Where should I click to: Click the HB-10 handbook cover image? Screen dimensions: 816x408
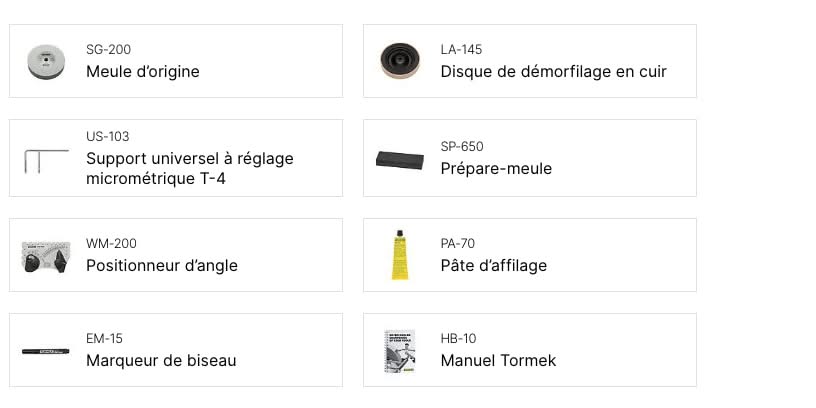400,351
